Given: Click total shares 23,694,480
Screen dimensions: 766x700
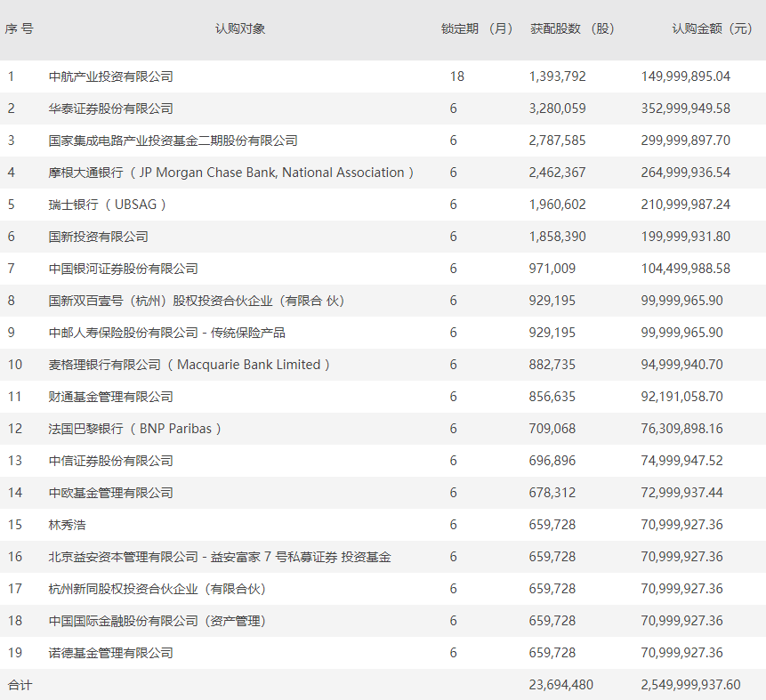Looking at the screenshot, I should click(x=560, y=685).
